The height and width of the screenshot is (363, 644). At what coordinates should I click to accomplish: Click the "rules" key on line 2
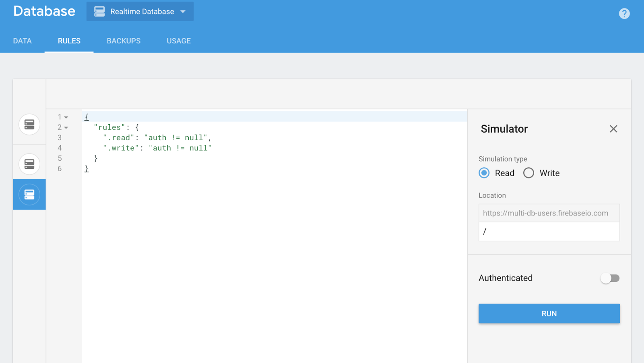109,127
